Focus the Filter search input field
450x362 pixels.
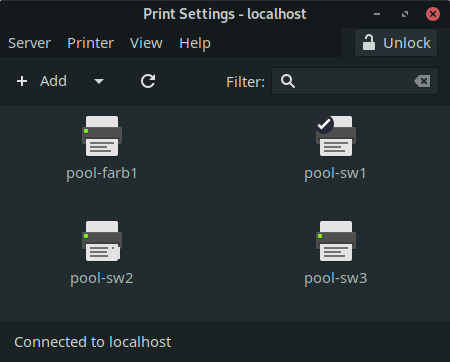tap(355, 81)
